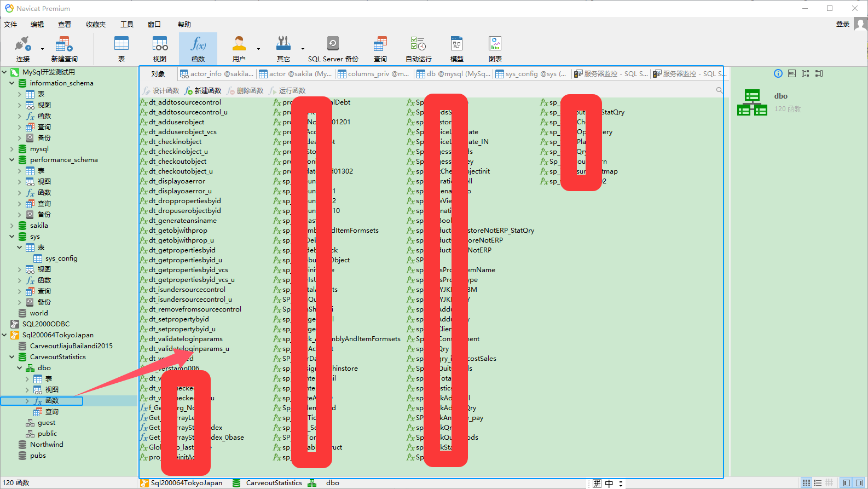The width and height of the screenshot is (868, 489).
Task: Open the 图表 (Chart) toolbar icon
Action: click(495, 49)
